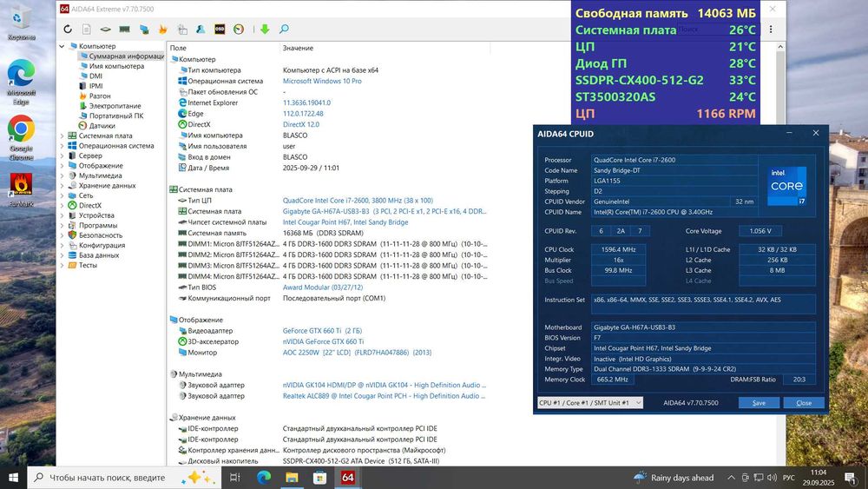868x489 pixels.
Task: Click the Windows Start button
Action: 13,478
